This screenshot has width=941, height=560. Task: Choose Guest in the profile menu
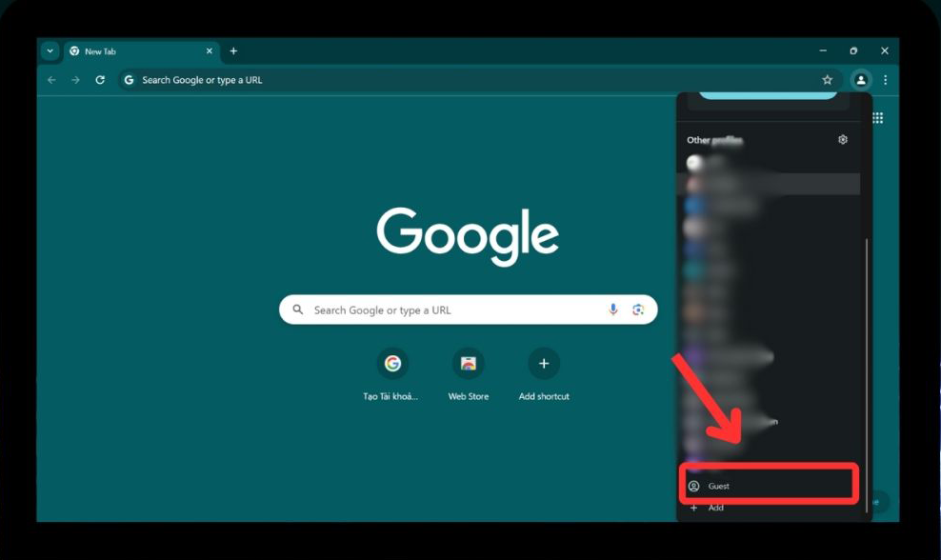tap(769, 486)
